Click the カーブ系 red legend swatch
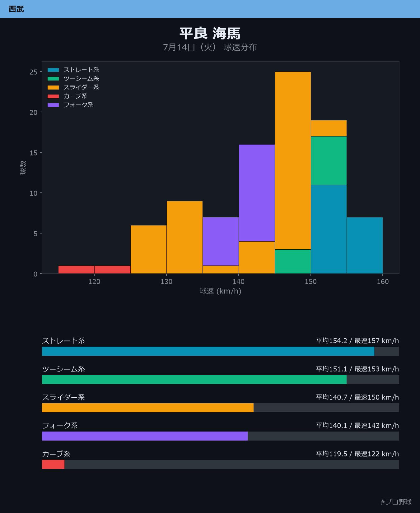Viewport: 420px width, 513px height. coord(53,96)
